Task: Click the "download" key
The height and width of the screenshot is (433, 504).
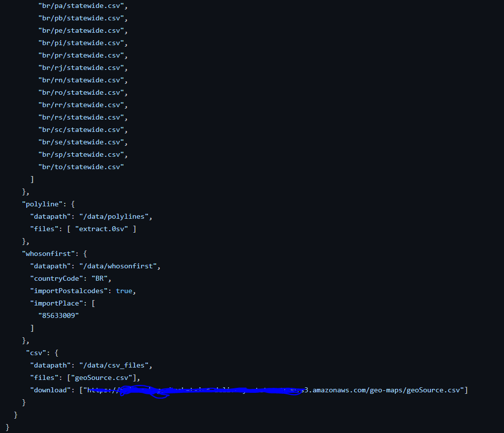Action: click(x=51, y=390)
